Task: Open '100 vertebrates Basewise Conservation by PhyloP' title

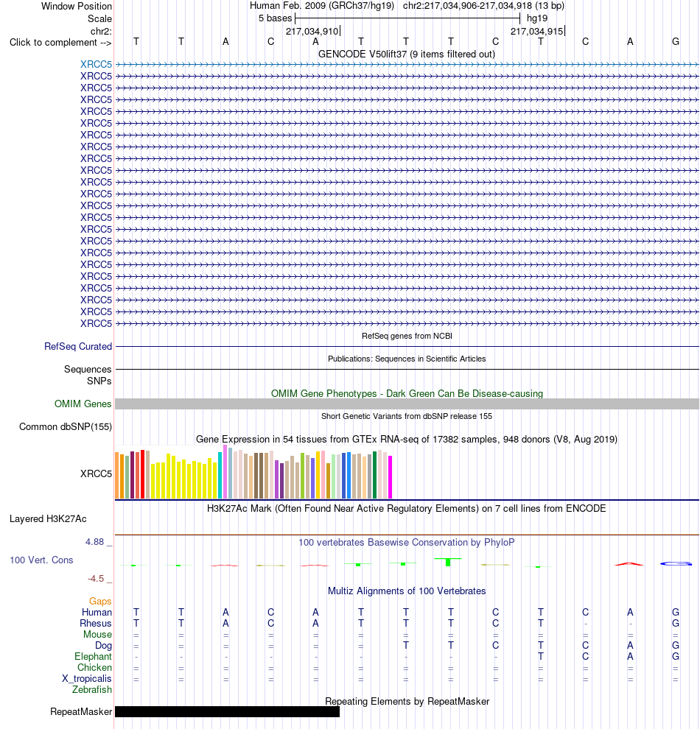Action: pyautogui.click(x=407, y=542)
